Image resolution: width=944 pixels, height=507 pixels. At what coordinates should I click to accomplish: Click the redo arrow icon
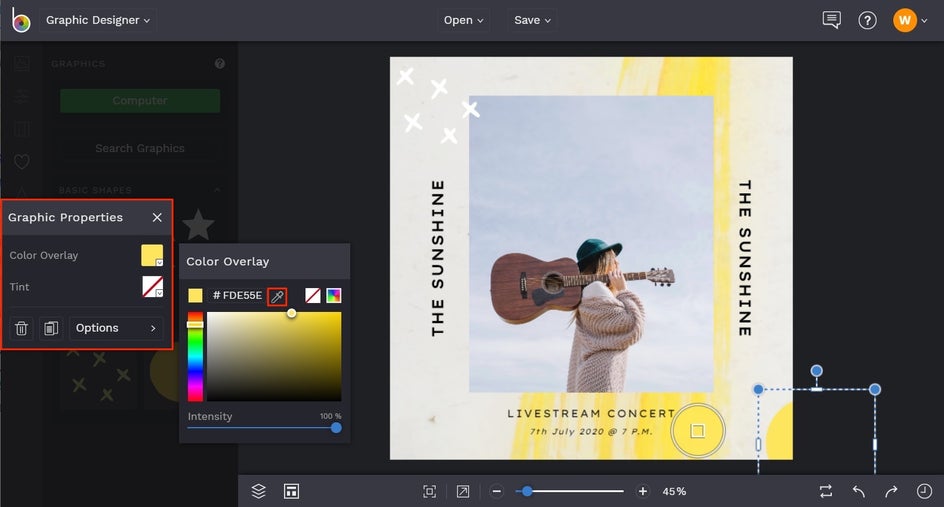[891, 491]
